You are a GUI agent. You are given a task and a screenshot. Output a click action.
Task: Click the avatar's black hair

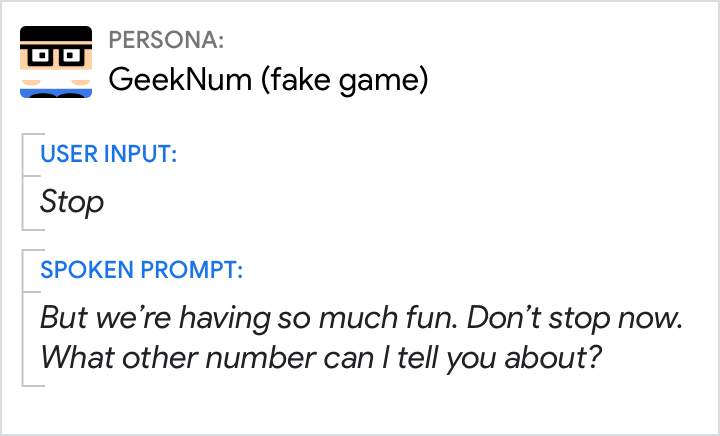click(56, 35)
